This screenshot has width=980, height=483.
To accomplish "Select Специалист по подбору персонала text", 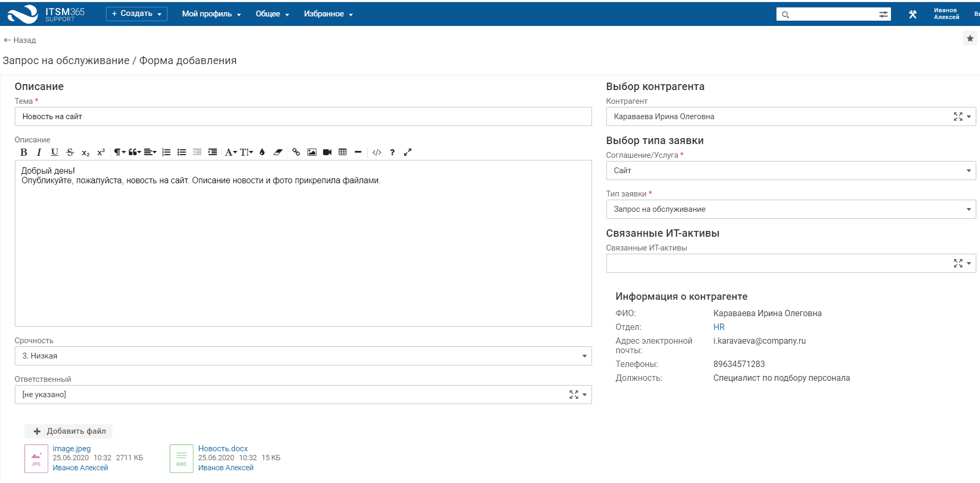I will 781,378.
